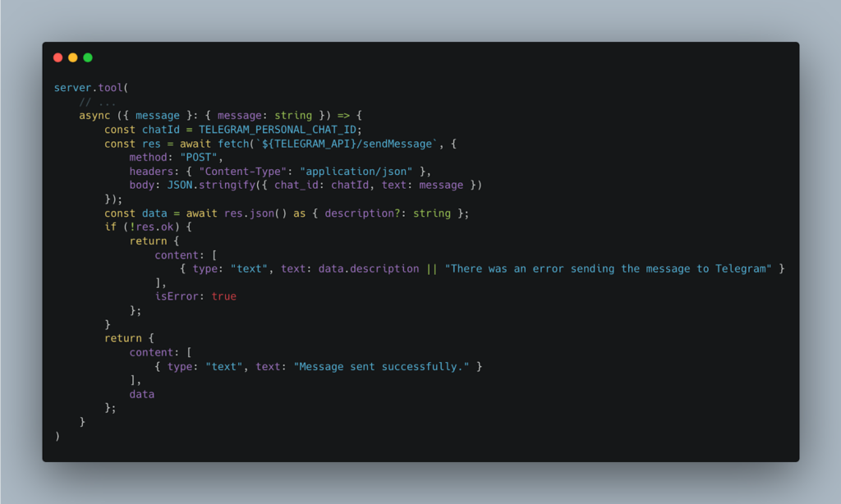Click the standalone data property near the end
The image size is (841, 504).
click(141, 394)
